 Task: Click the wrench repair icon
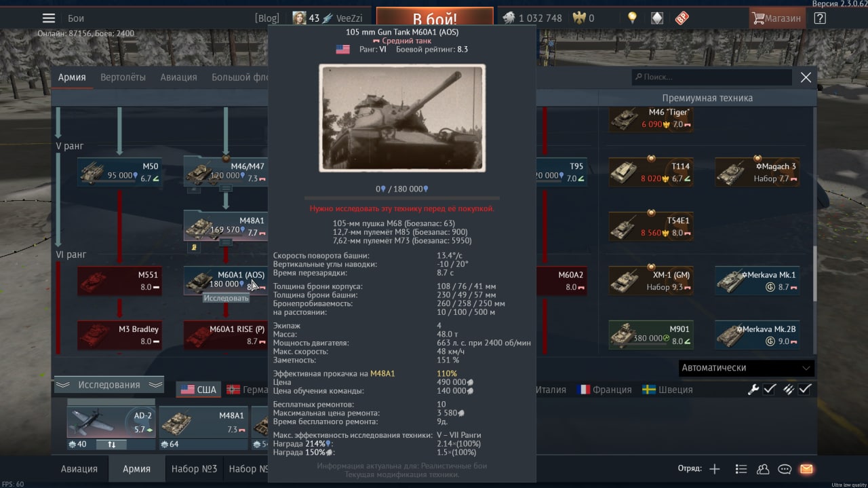point(753,389)
